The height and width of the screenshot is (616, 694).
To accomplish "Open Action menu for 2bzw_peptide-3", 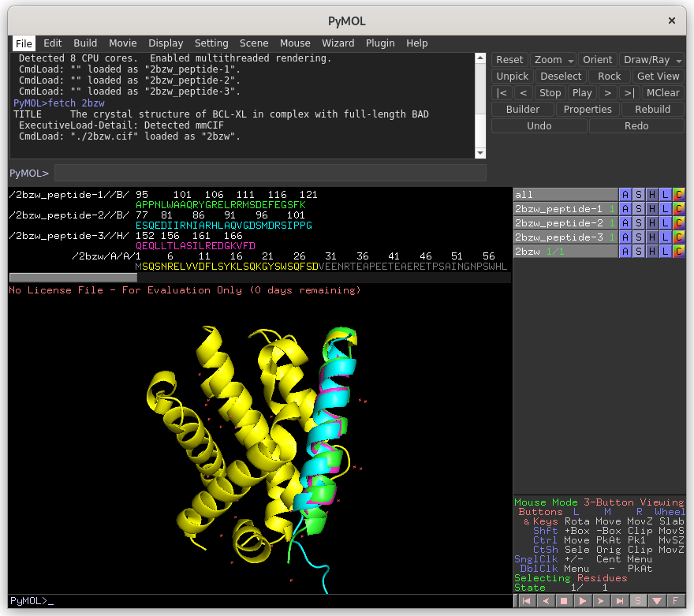I will (625, 237).
